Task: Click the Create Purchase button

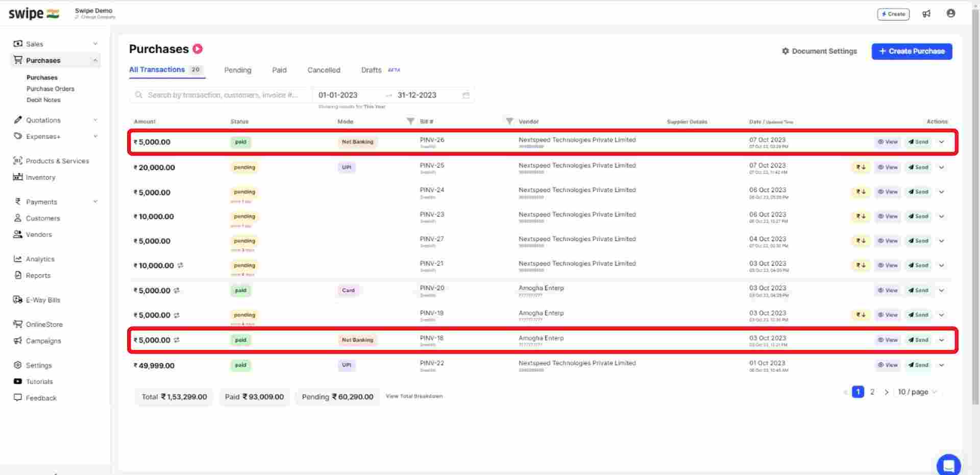Action: coord(912,51)
